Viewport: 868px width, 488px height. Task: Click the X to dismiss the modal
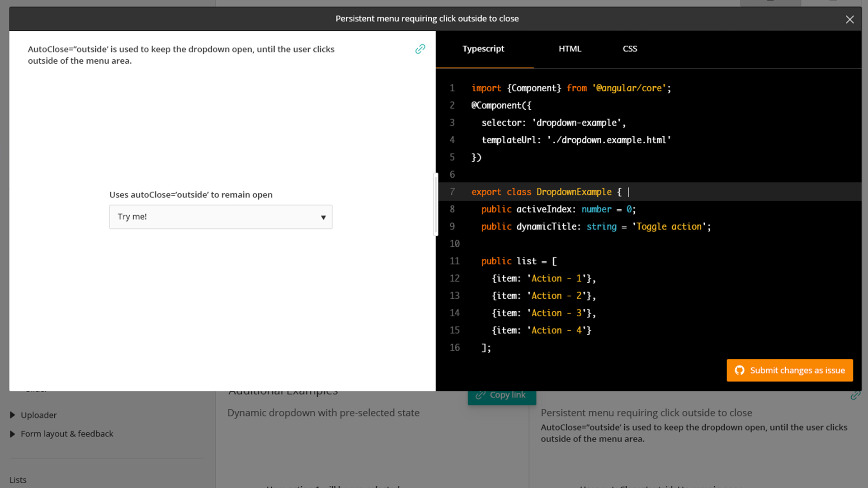(x=850, y=19)
